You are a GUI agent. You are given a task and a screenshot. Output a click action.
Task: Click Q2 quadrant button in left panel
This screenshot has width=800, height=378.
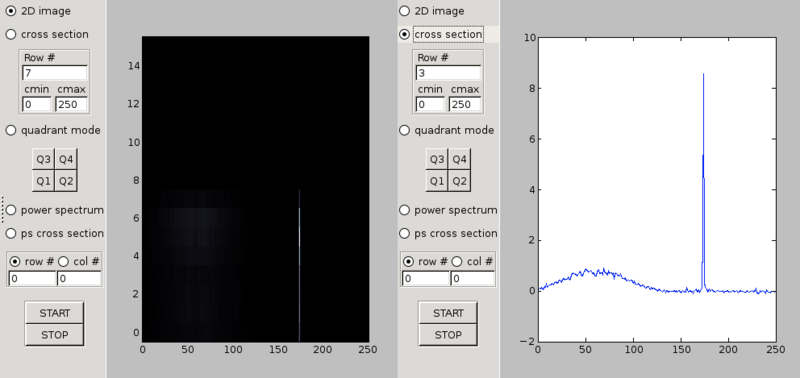[x=66, y=181]
